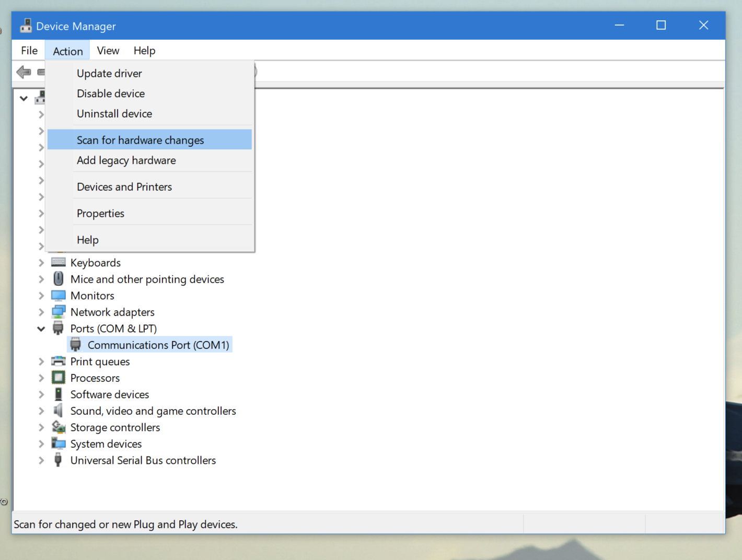Select Scan for hardware changes
Screen dimensions: 742x560
coord(149,139)
